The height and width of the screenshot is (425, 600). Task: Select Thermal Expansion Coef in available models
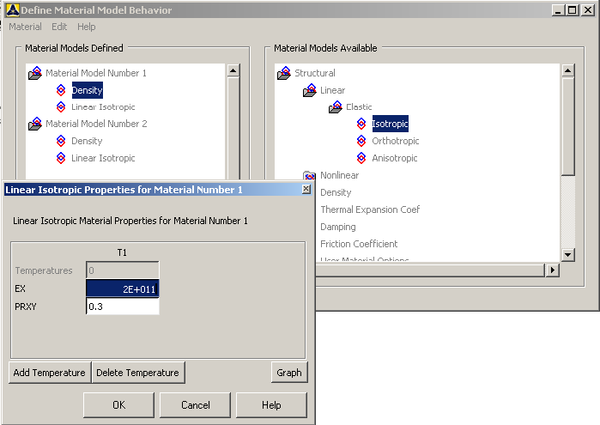click(x=369, y=209)
